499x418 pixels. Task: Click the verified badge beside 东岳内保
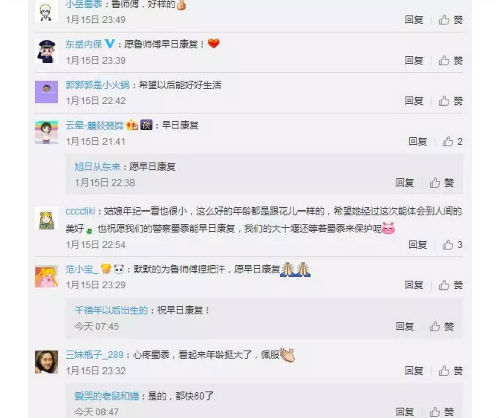[109, 44]
